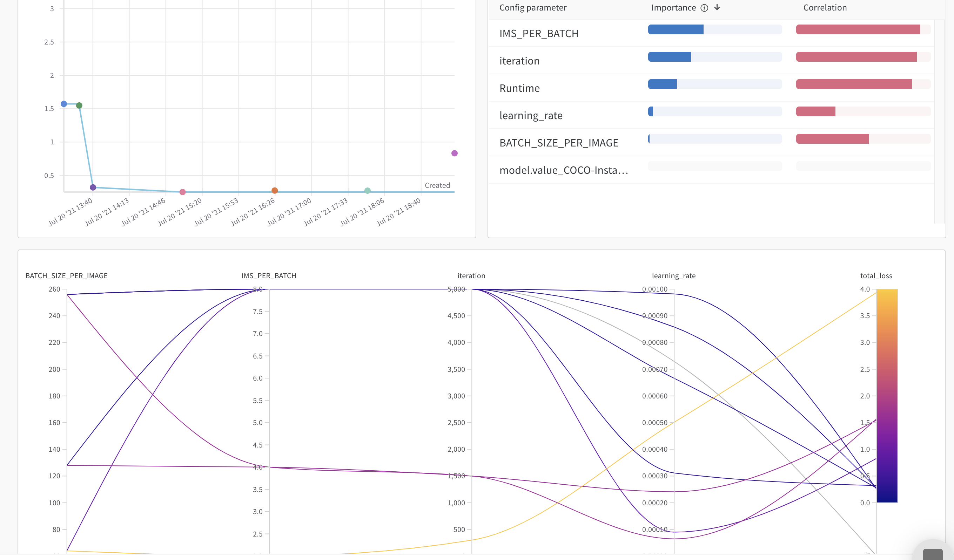Image resolution: width=954 pixels, height=560 pixels.
Task: Click the green data point on scatter plot
Action: (x=79, y=105)
